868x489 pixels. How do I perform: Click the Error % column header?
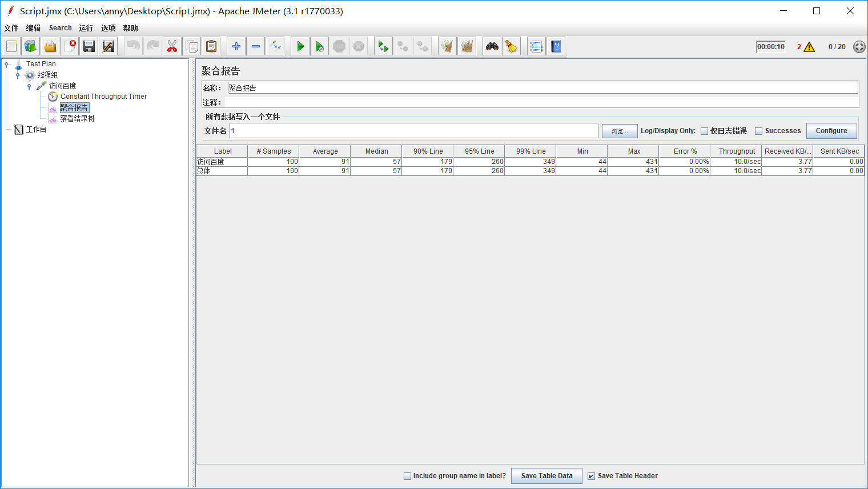685,151
